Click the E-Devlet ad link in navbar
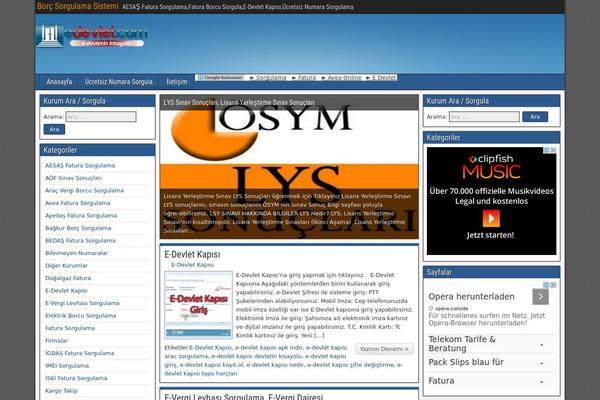Screen dimensions: 600x400 pyautogui.click(x=384, y=78)
